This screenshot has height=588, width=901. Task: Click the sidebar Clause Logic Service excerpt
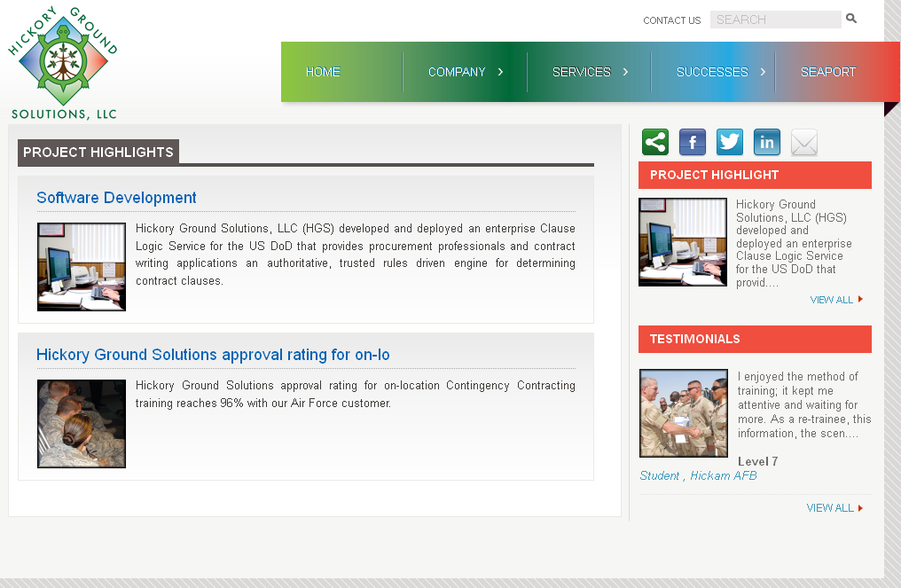coord(794,243)
